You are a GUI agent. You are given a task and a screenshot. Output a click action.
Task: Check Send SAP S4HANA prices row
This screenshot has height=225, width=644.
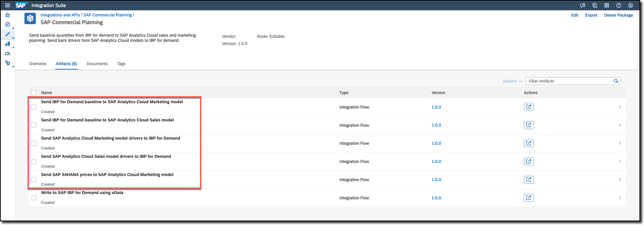pyautogui.click(x=34, y=179)
